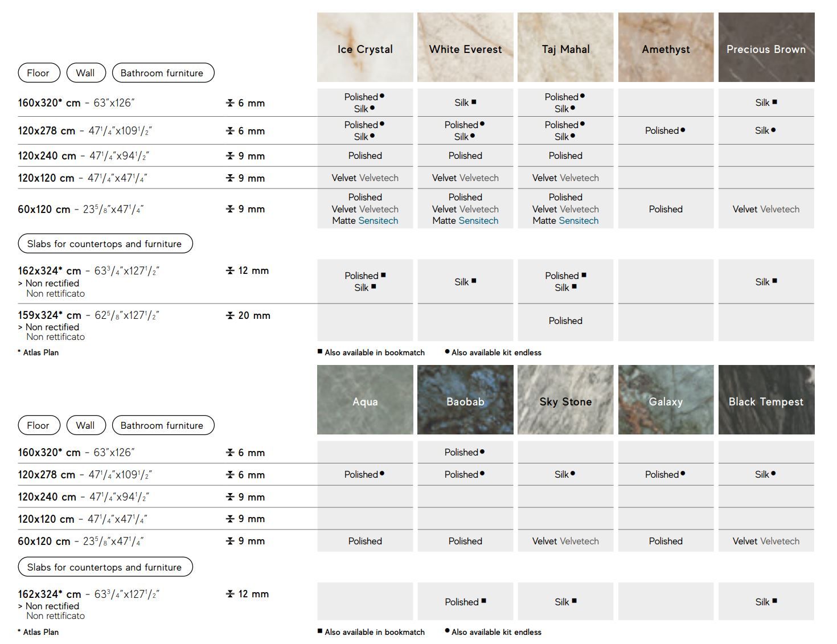Select the Wall pill in the Ice Crystal section
Viewport: 837px width, 644px height.
point(85,73)
